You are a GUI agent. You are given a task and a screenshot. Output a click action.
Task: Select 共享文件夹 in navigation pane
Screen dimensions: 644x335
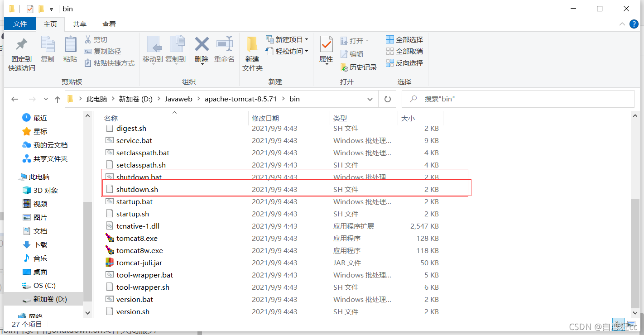tap(45, 158)
